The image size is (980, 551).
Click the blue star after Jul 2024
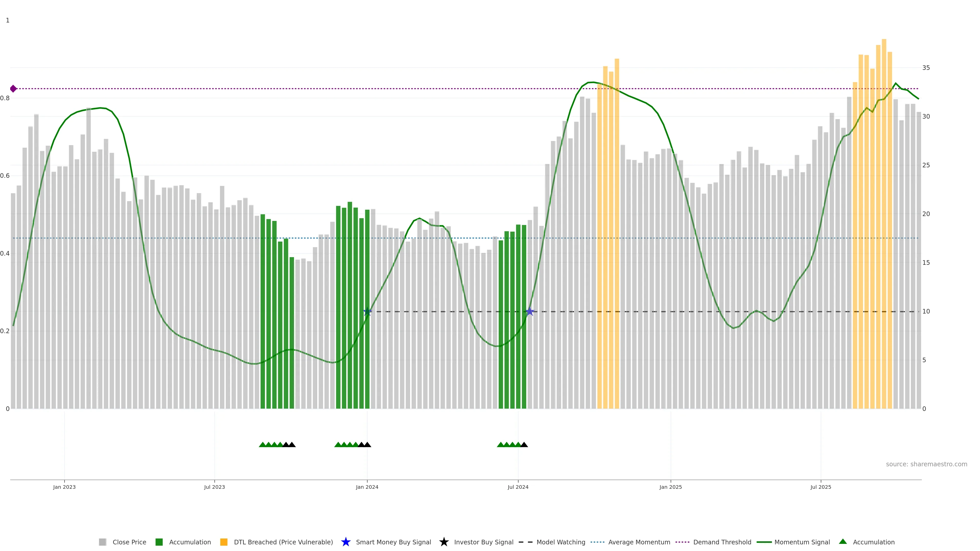pyautogui.click(x=530, y=312)
